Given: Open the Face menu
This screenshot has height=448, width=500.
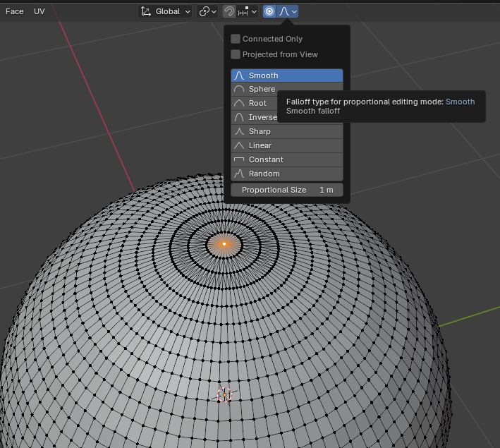Looking at the screenshot, I should [14, 11].
